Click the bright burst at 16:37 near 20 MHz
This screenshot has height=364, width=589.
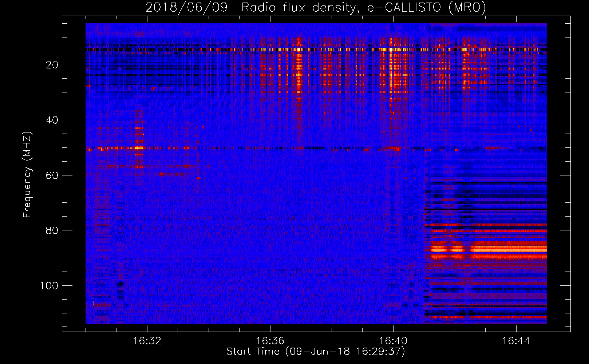click(299, 66)
